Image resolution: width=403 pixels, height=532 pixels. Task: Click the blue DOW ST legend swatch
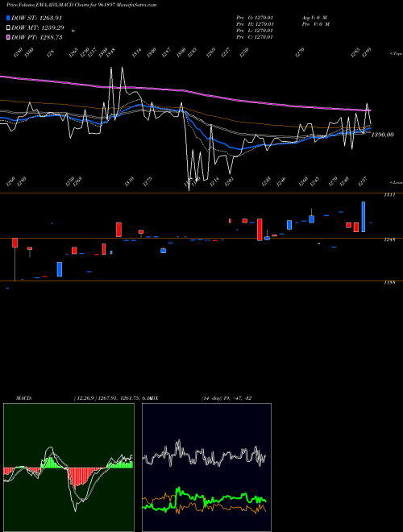coord(9,18)
